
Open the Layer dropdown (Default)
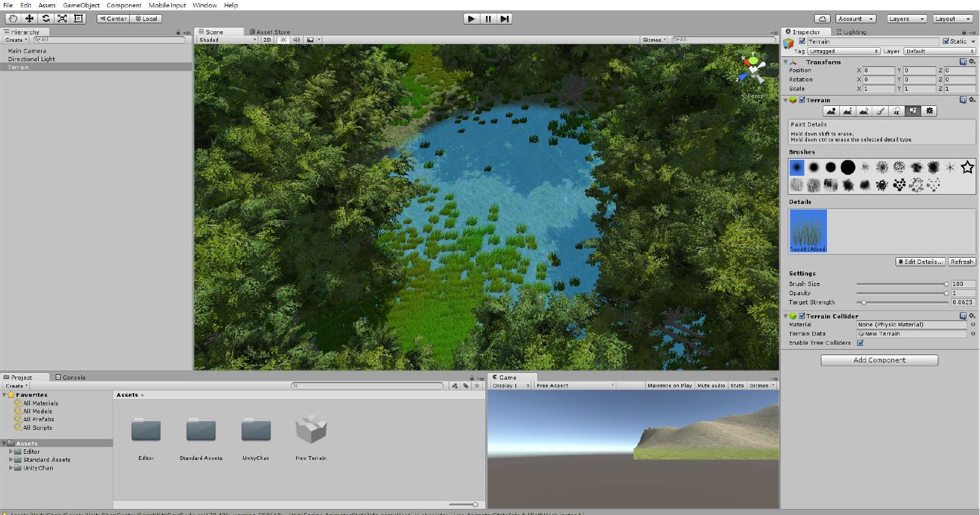[x=940, y=51]
